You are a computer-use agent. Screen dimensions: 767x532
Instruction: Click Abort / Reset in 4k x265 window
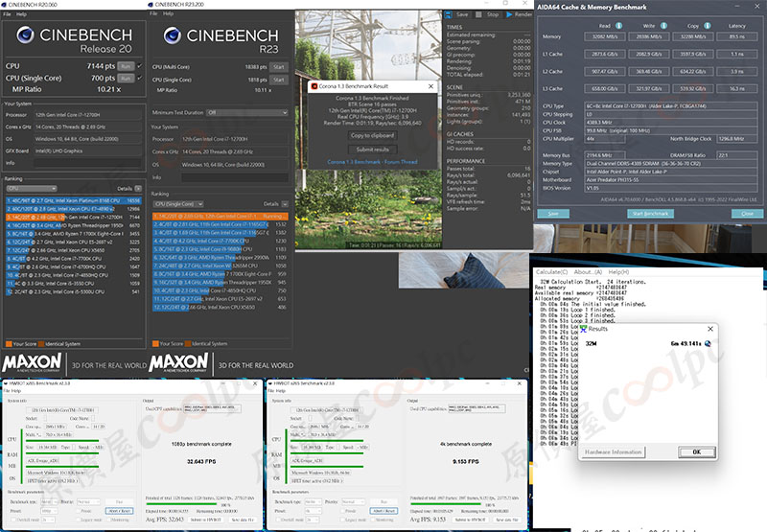click(384, 511)
